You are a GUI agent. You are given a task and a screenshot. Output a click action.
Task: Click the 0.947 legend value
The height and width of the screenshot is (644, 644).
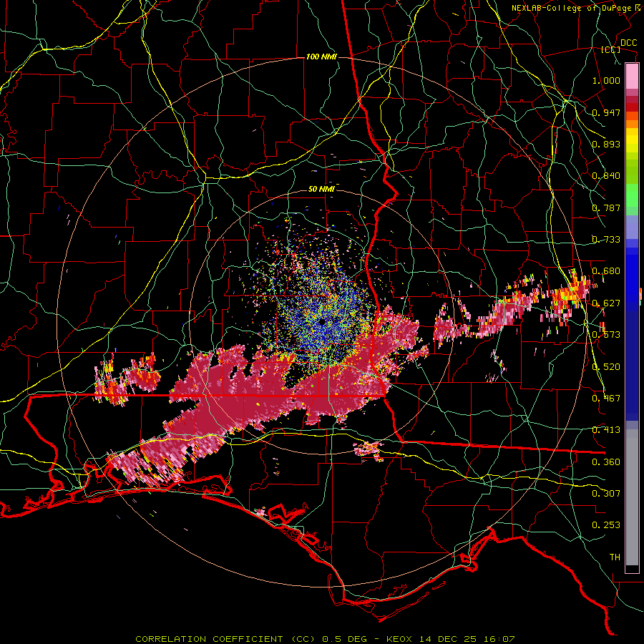(606, 112)
